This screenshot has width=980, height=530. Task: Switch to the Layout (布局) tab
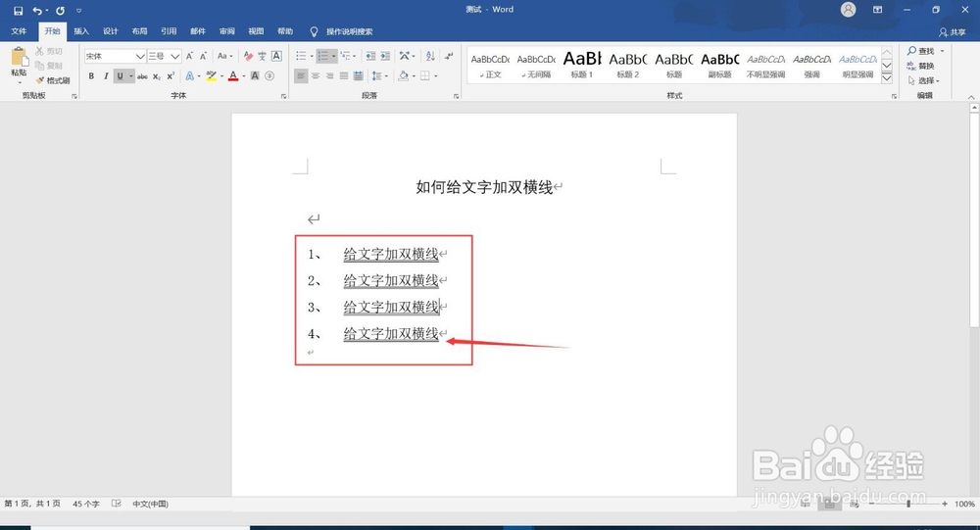pos(139,31)
